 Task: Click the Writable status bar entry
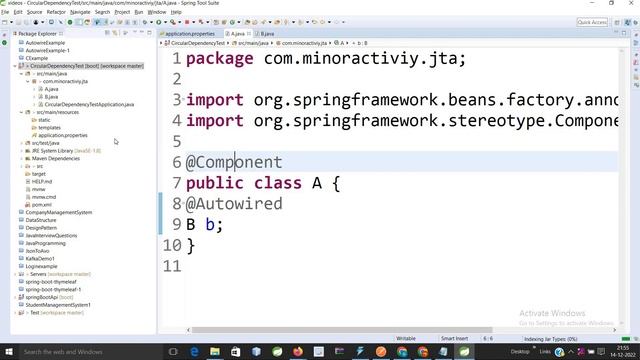(406, 339)
